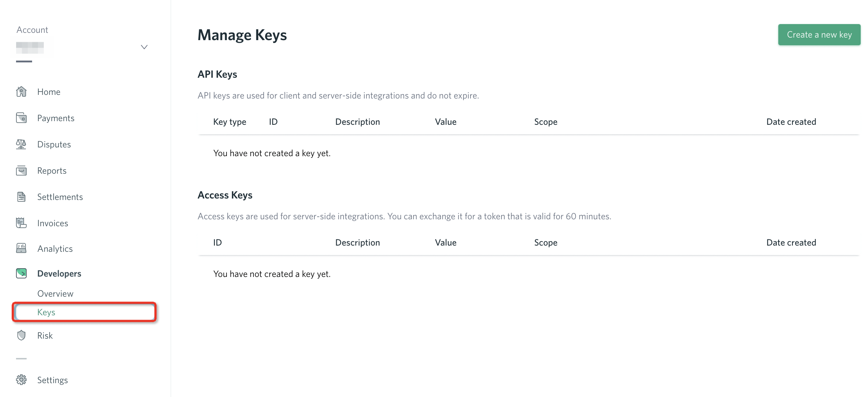Open the Overview submenu item
Image resolution: width=868 pixels, height=397 pixels.
55,294
